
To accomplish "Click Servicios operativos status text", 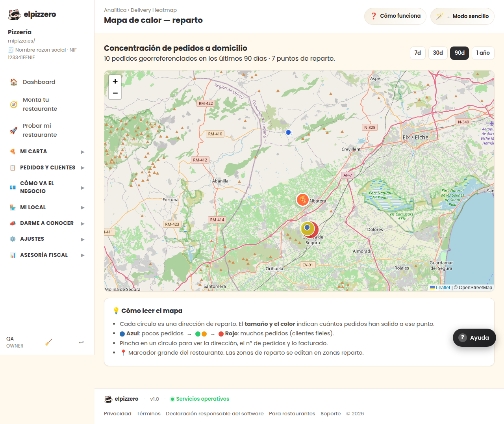I will 203,399.
